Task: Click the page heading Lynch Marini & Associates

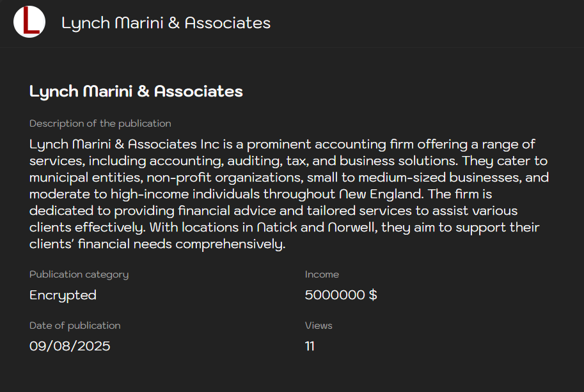Action: point(136,91)
